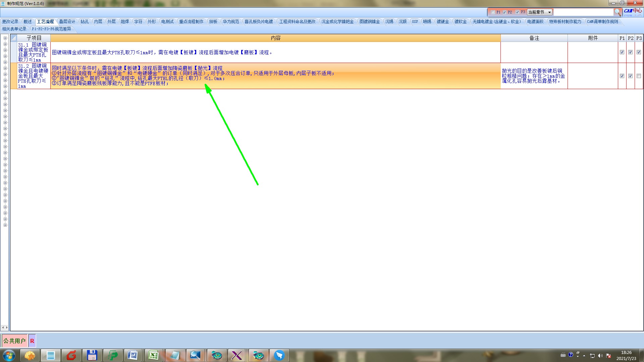Screen dimensions: 644x362
Task: Open Microsoft Word from taskbar
Action: [133, 355]
